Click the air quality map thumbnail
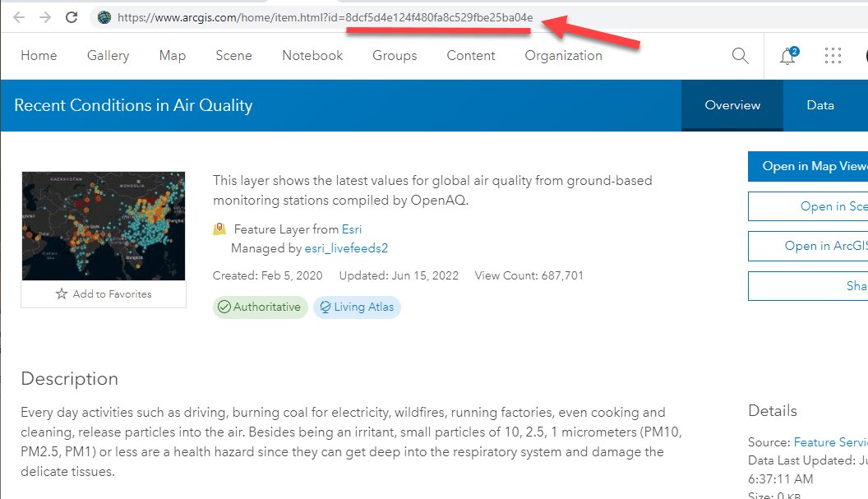Screen dimensions: 868x499 104,226
